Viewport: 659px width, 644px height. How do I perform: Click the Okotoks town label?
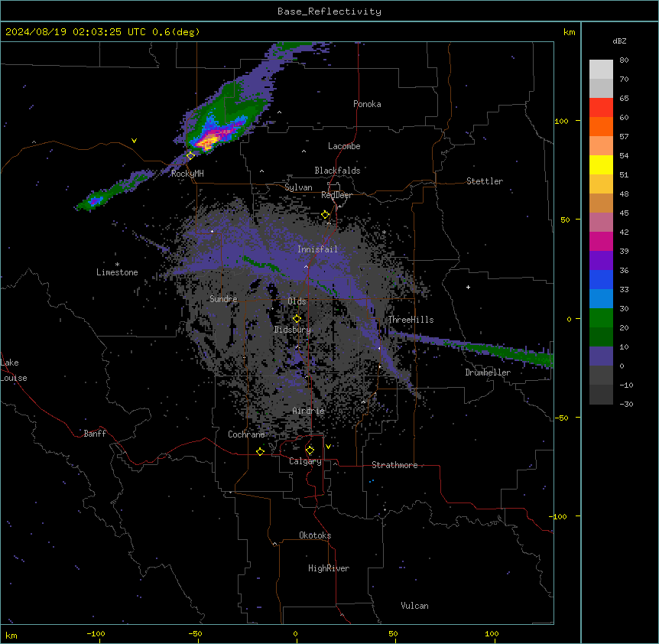coord(315,535)
